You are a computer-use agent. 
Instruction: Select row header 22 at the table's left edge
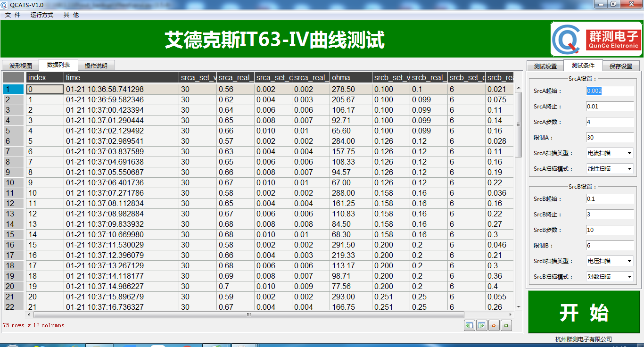click(x=14, y=307)
